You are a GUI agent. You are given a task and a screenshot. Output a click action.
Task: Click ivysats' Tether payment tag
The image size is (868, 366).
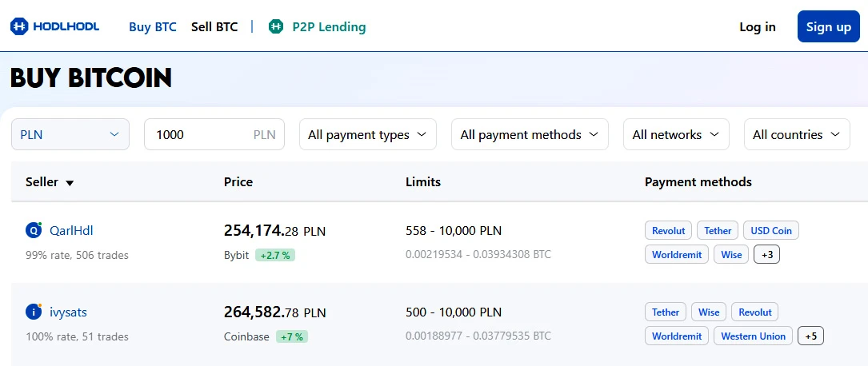tap(666, 312)
